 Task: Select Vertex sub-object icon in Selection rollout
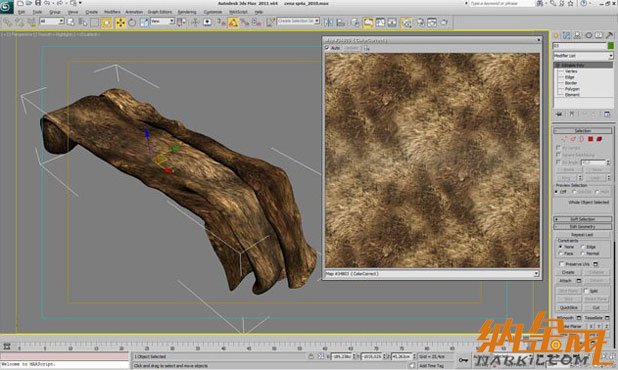[x=564, y=139]
